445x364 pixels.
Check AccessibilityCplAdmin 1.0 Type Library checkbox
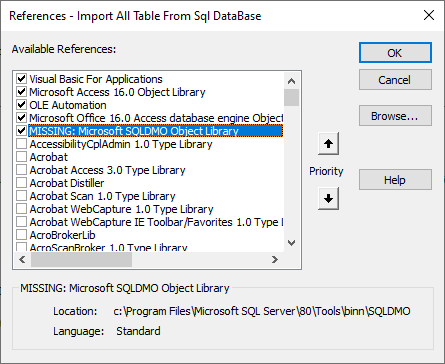click(21, 144)
